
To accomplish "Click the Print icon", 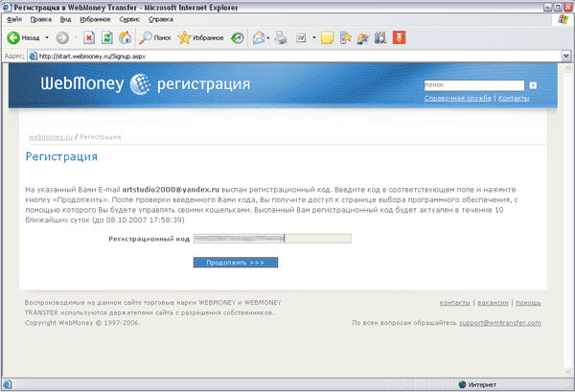I will 281,37.
